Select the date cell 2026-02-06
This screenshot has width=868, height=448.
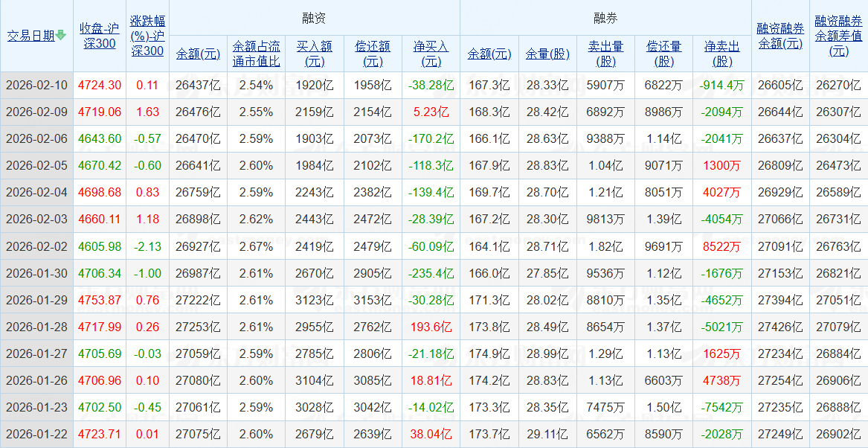[36, 139]
